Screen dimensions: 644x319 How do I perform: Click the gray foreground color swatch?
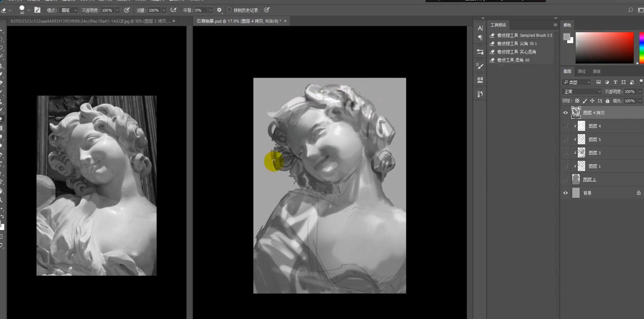566,36
